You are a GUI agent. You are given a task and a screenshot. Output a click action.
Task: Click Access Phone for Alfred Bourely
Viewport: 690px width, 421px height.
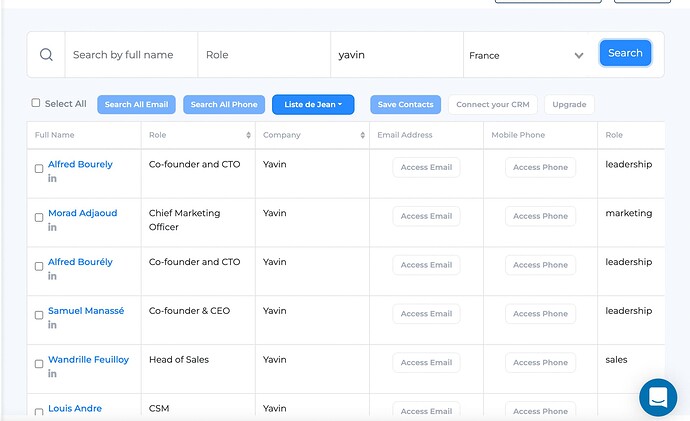[540, 167]
